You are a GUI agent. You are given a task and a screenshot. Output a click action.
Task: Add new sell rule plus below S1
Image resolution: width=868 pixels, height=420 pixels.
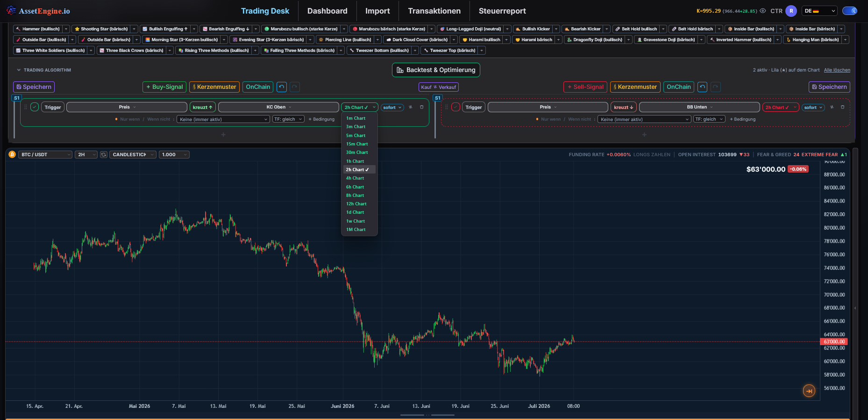click(x=644, y=135)
